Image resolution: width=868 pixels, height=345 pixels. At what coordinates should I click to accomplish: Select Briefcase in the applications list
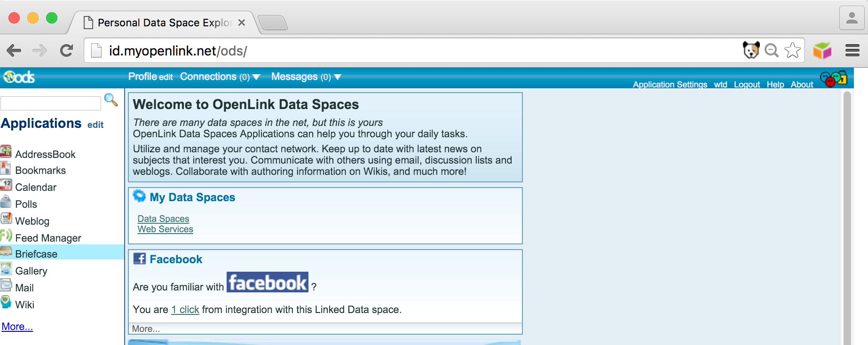point(36,254)
